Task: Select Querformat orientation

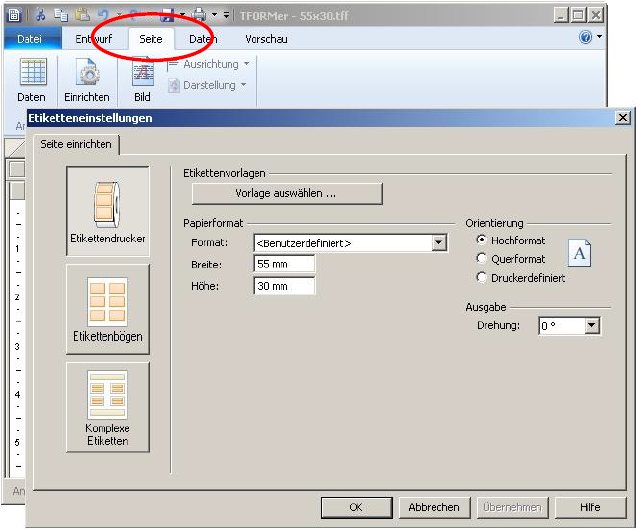Action: click(x=482, y=259)
